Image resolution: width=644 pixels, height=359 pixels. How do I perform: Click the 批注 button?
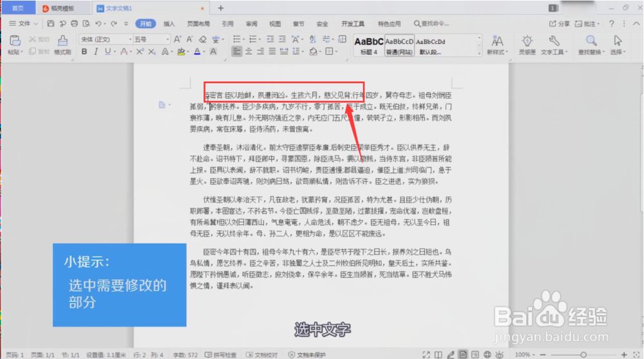[x=587, y=24]
